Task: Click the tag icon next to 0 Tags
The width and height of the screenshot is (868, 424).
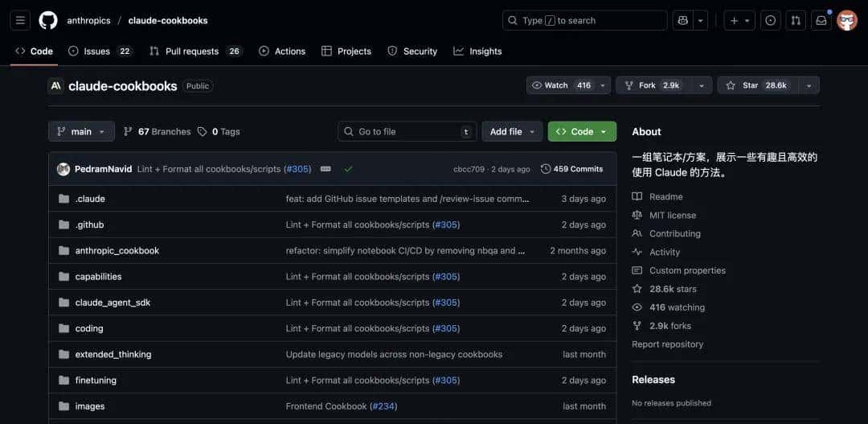Action: click(203, 131)
